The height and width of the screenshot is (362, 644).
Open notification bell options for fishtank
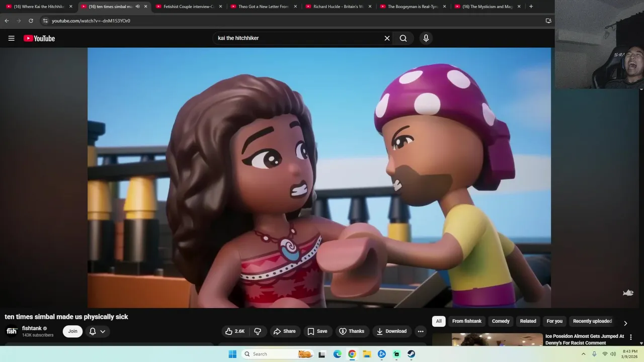[x=97, y=331]
